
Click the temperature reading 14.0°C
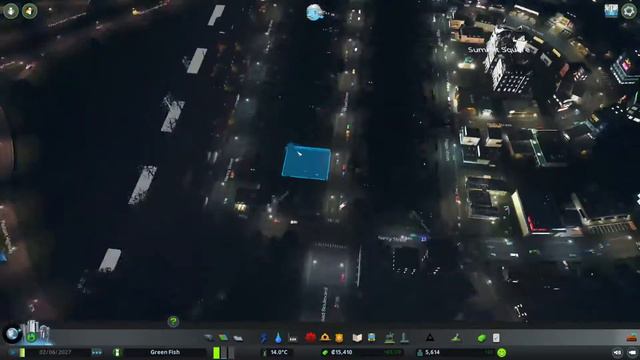tap(279, 352)
